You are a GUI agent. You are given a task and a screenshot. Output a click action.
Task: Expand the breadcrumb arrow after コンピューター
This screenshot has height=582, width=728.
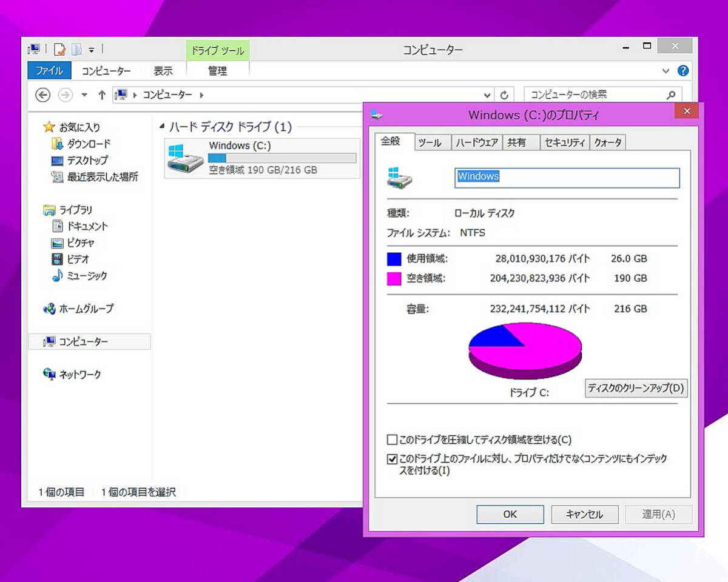click(201, 95)
